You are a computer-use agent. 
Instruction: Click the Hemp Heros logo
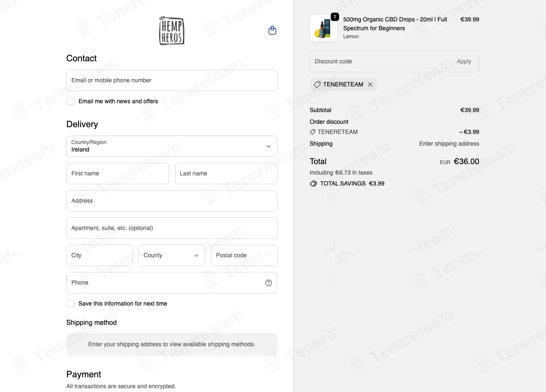click(x=172, y=31)
